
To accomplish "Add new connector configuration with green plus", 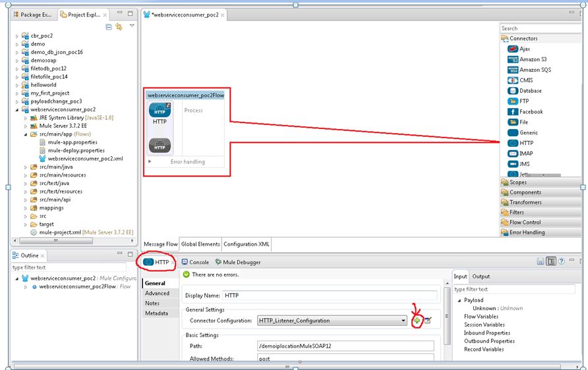I will point(417,321).
